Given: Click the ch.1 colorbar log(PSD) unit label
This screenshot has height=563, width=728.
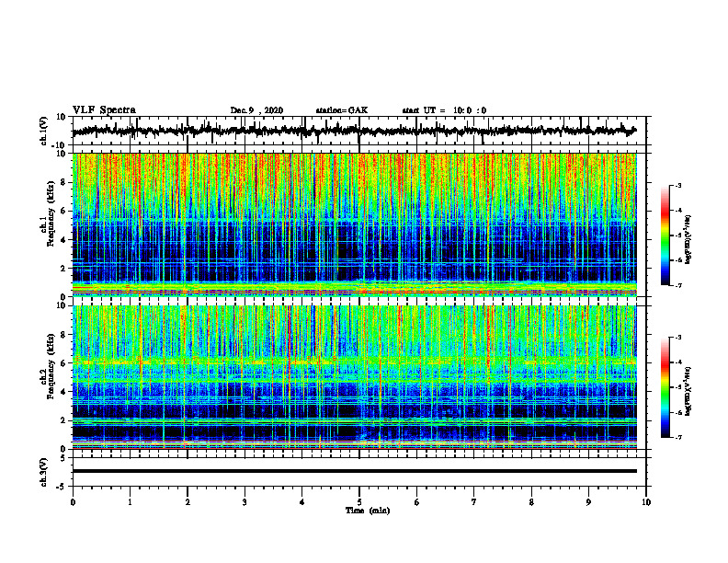Looking at the screenshot, I should [x=688, y=240].
